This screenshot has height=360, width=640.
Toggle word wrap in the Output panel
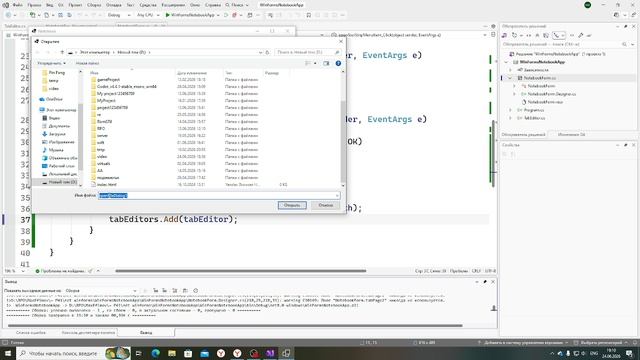185,291
